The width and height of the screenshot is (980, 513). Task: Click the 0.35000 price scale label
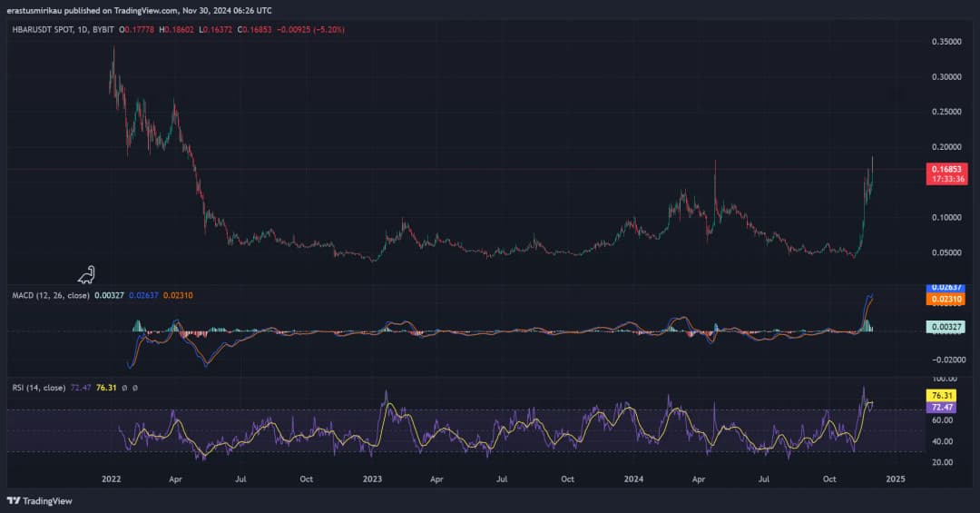click(x=946, y=42)
